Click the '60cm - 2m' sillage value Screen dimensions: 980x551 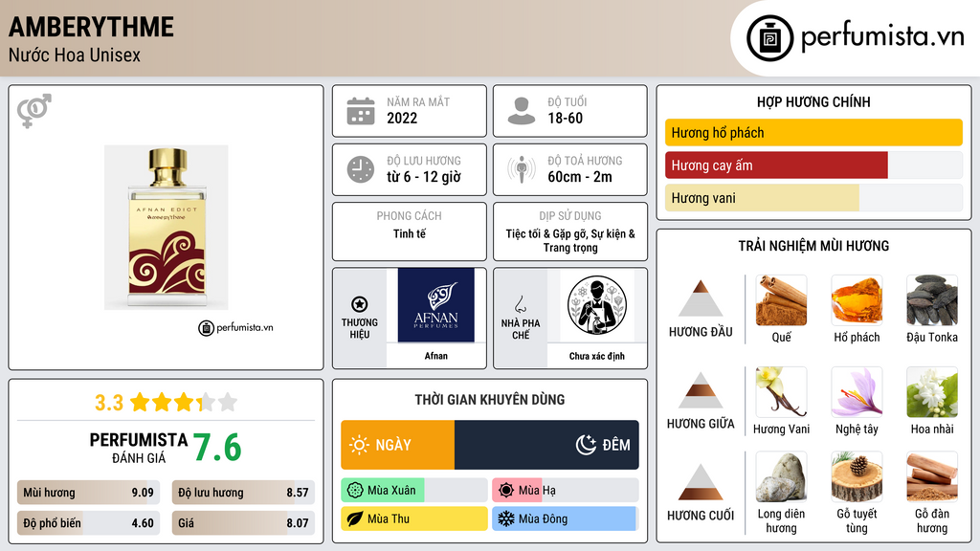click(x=580, y=177)
